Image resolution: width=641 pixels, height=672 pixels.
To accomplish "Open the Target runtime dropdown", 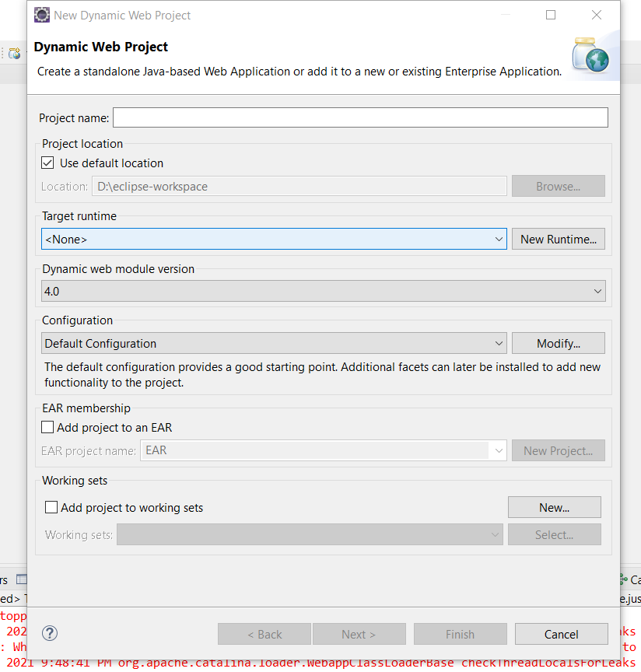I will tap(500, 239).
